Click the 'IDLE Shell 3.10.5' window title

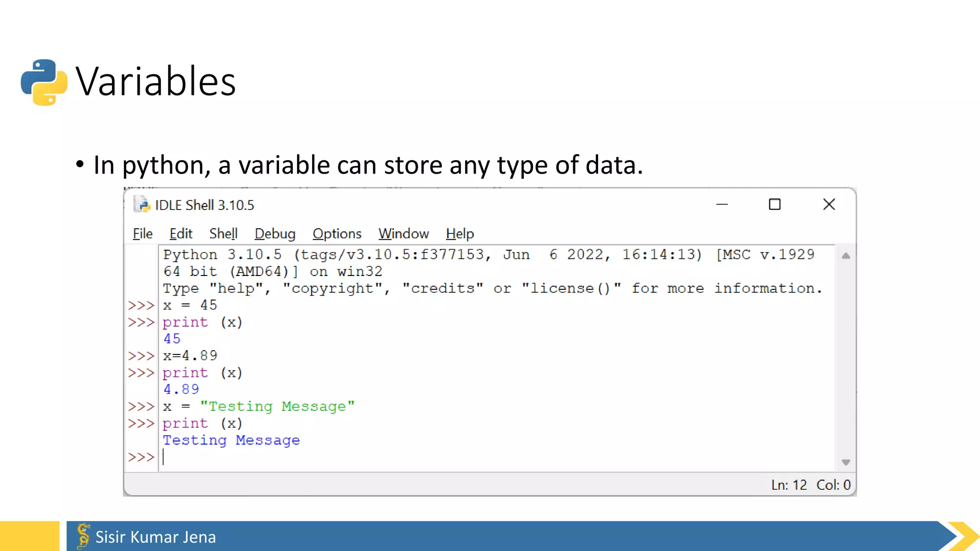point(204,205)
